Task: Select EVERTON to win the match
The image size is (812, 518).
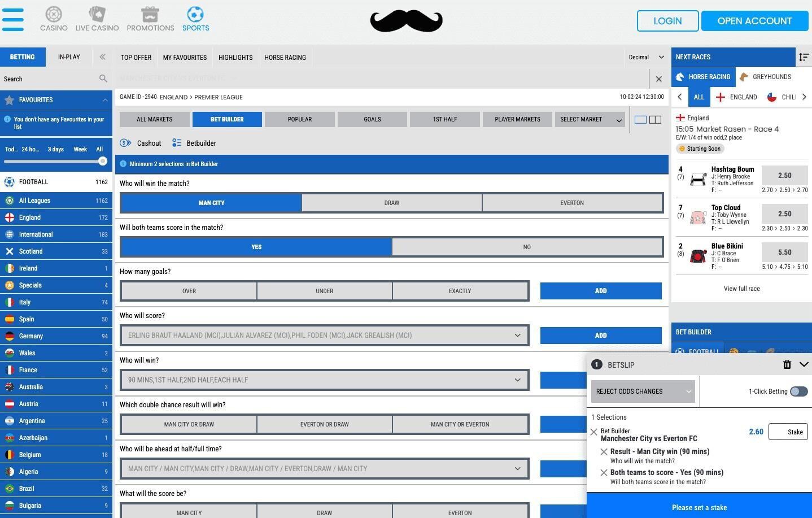Action: point(572,203)
